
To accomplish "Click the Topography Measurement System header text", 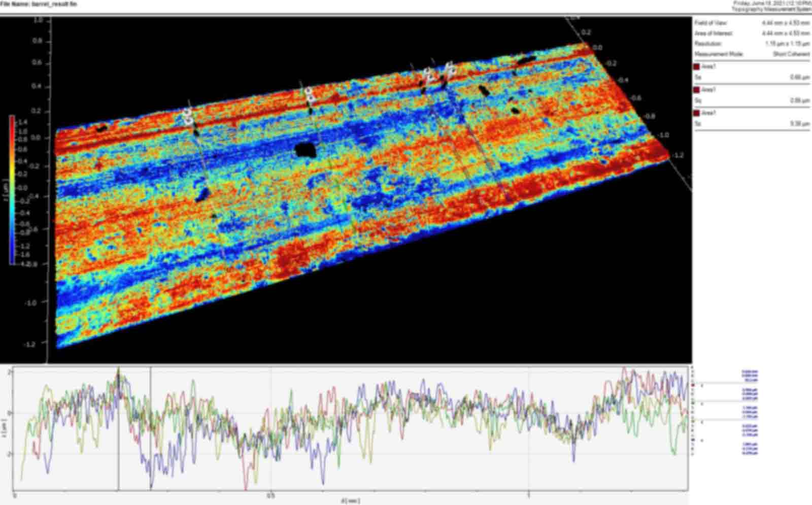I will pyautogui.click(x=771, y=9).
